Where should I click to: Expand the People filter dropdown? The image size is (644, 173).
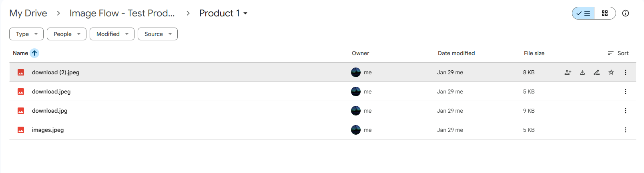(66, 34)
